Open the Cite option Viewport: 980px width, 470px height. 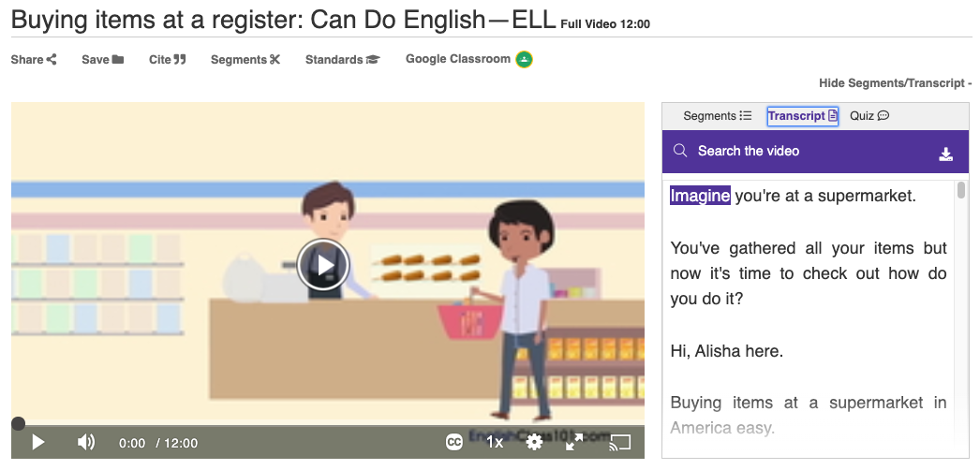tap(168, 59)
